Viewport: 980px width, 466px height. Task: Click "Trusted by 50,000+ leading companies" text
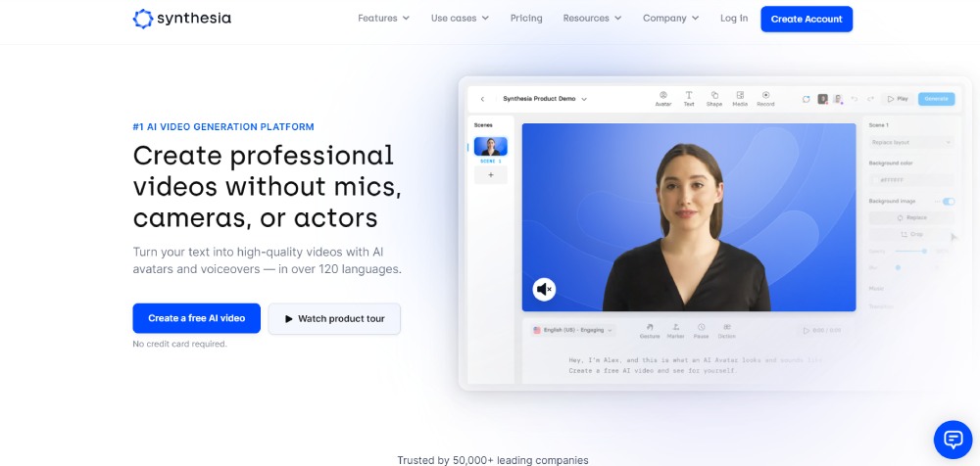point(493,460)
